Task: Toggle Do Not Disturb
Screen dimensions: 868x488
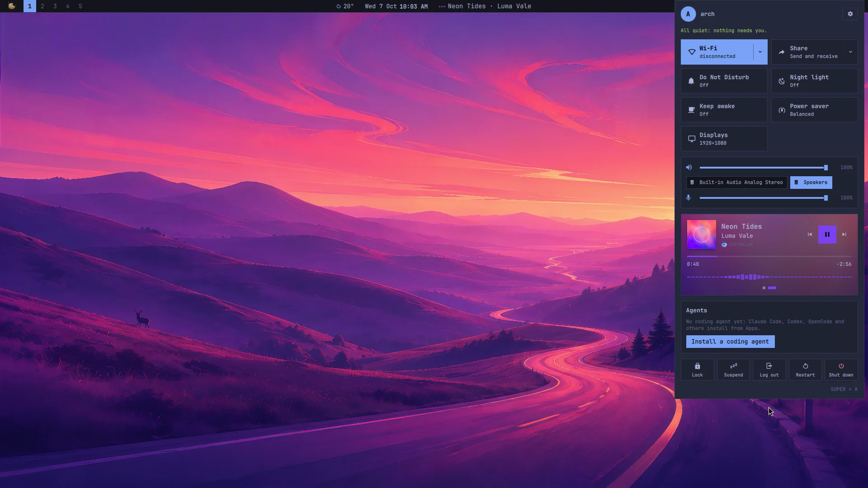Action: (724, 81)
